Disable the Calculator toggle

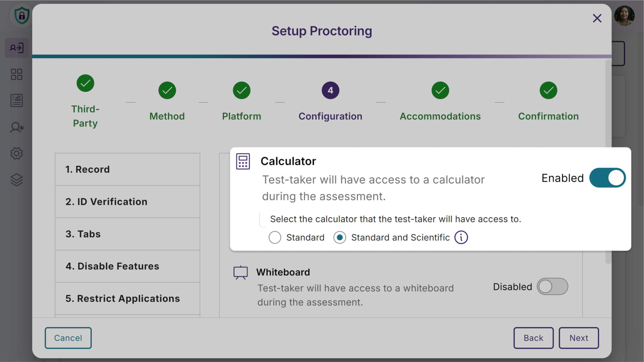[x=608, y=178]
